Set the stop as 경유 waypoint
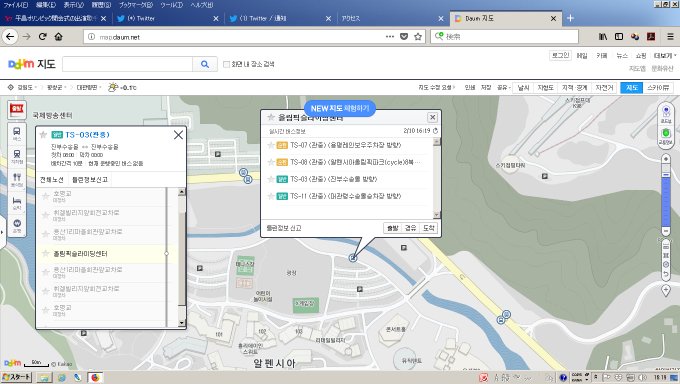 (411, 228)
